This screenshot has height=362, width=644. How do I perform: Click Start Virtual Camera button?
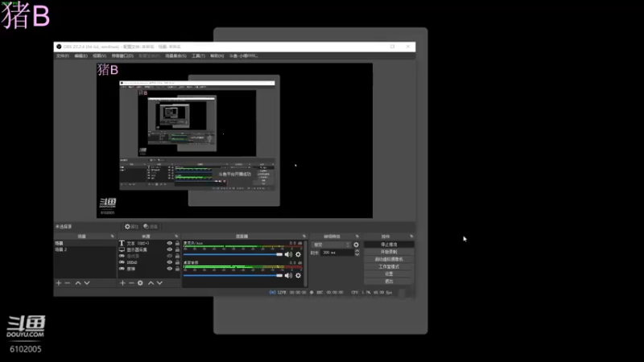tap(389, 259)
